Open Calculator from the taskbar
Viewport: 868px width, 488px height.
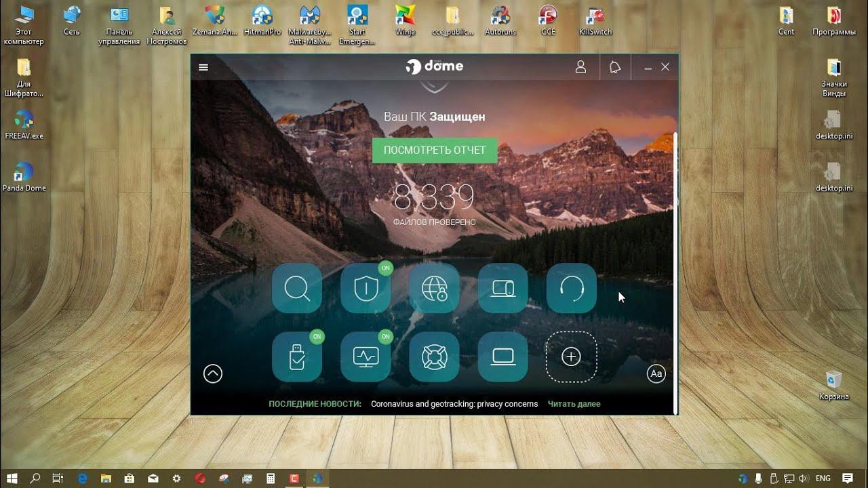(271, 479)
